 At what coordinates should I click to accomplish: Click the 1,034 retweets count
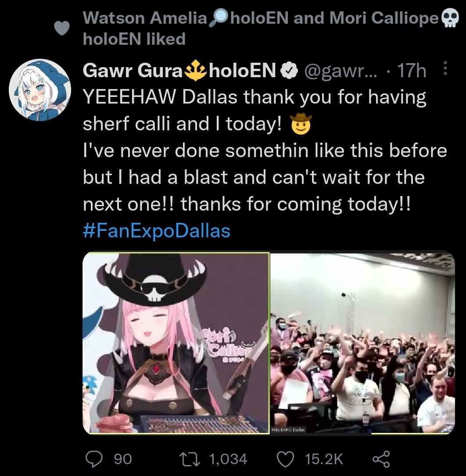[x=228, y=459]
